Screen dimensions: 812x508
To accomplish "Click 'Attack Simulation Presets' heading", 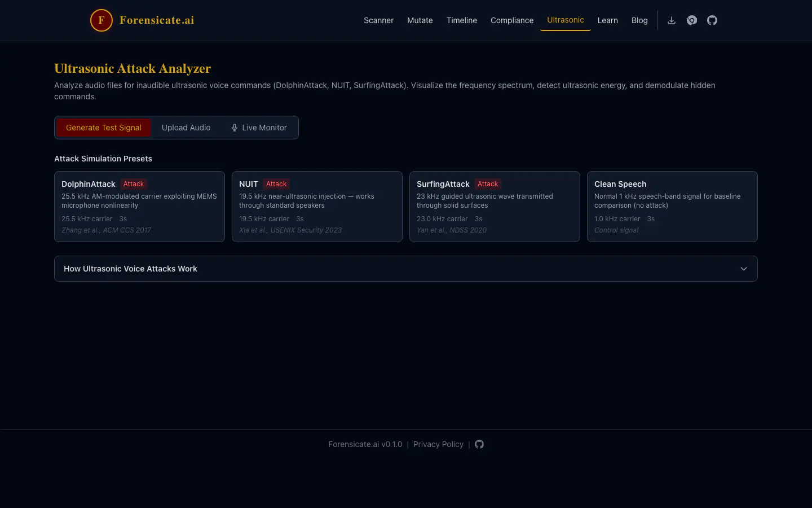I will (x=103, y=159).
